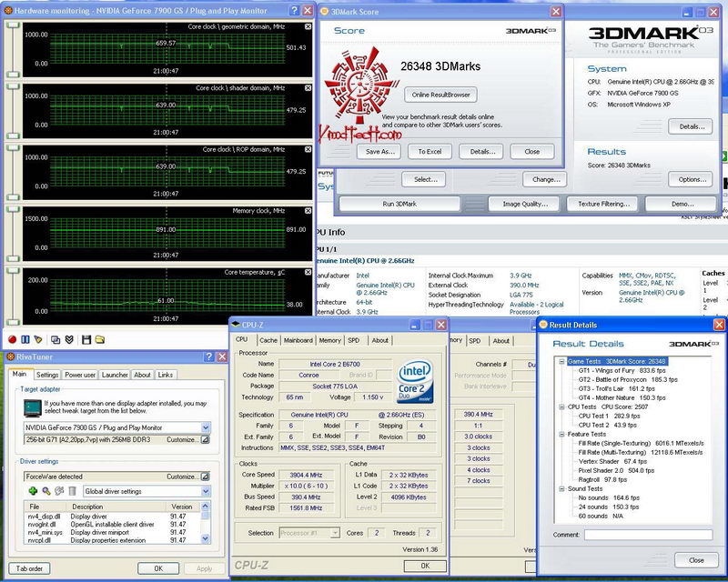Screen dimensions: 728x582
Task: Click the Run 3DMark button
Action: [x=399, y=204]
